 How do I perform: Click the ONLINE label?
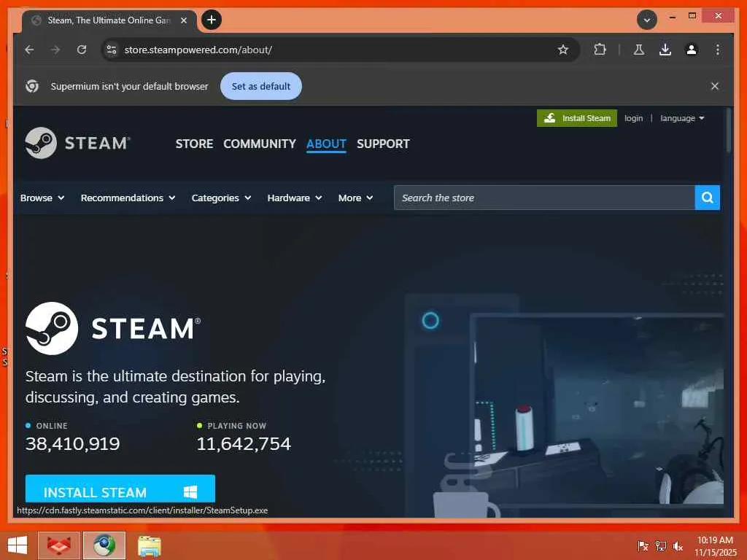tap(52, 426)
